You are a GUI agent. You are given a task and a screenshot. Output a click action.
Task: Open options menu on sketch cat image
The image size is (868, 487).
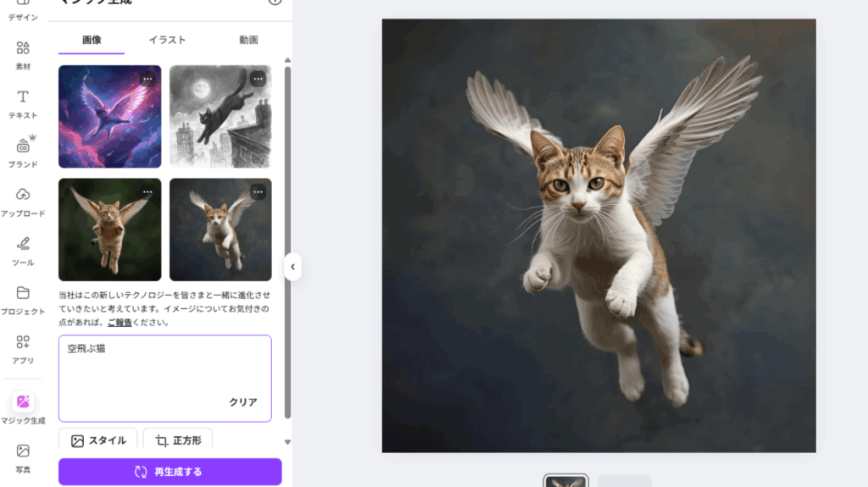(258, 79)
